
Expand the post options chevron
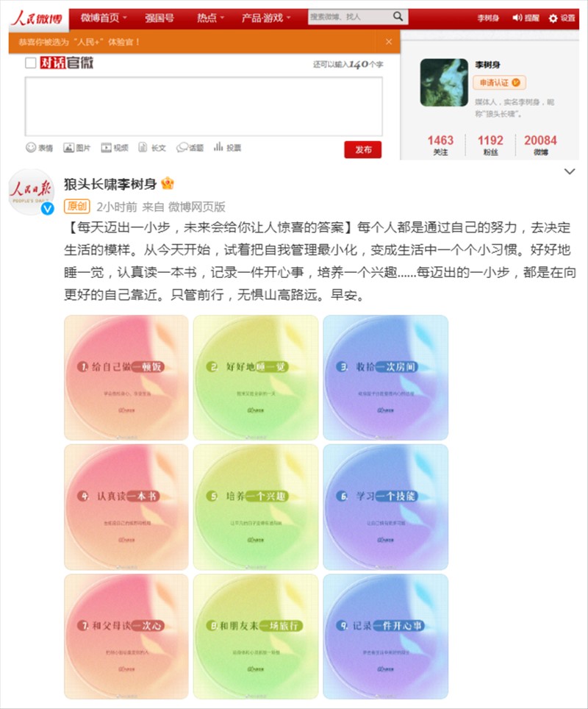point(570,171)
